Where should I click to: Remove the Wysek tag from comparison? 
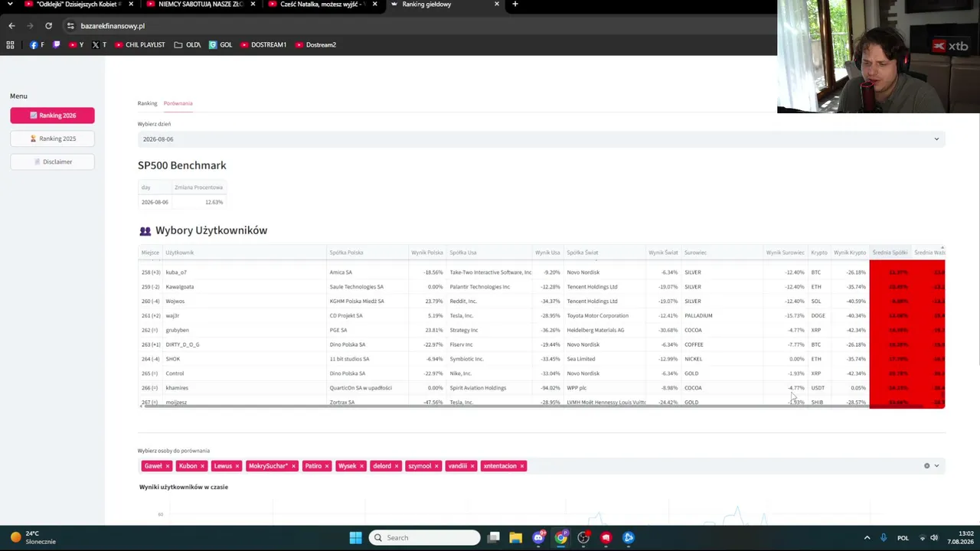[361, 466]
